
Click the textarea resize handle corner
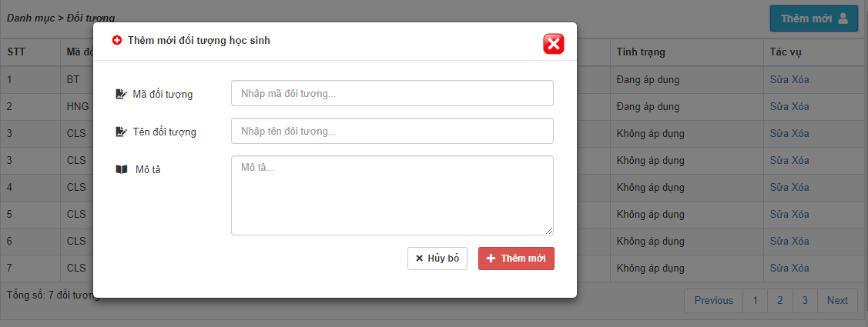(x=550, y=231)
